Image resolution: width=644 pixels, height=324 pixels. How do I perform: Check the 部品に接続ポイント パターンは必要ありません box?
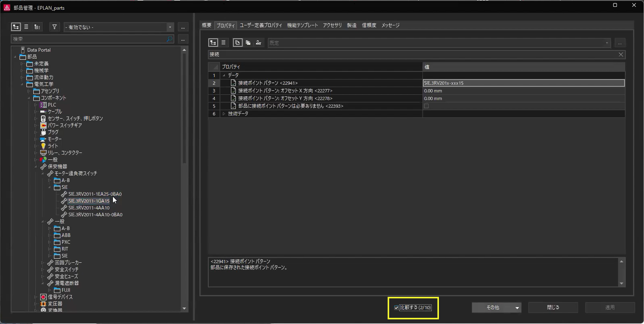tap(426, 106)
